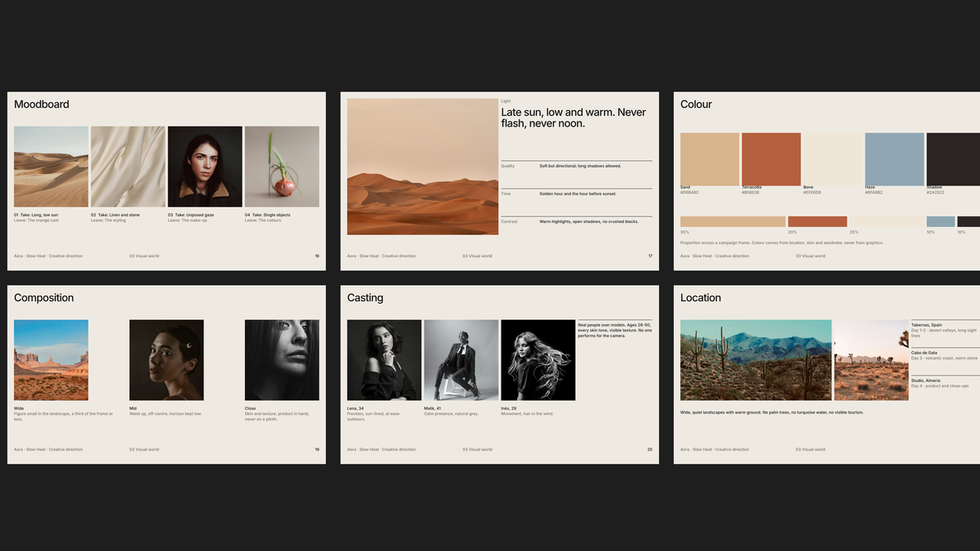This screenshot has width=980, height=551.
Task: Open the linen fabric moodboard image
Action: click(x=127, y=167)
